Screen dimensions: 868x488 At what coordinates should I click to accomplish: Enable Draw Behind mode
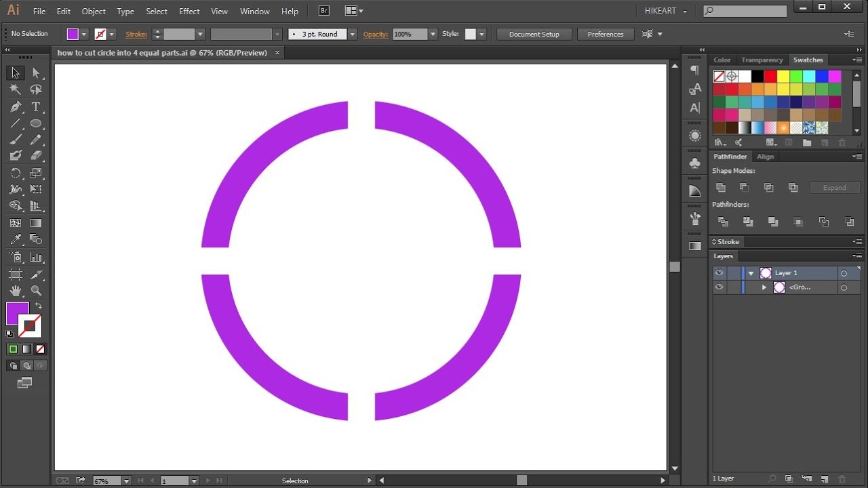tap(26, 366)
